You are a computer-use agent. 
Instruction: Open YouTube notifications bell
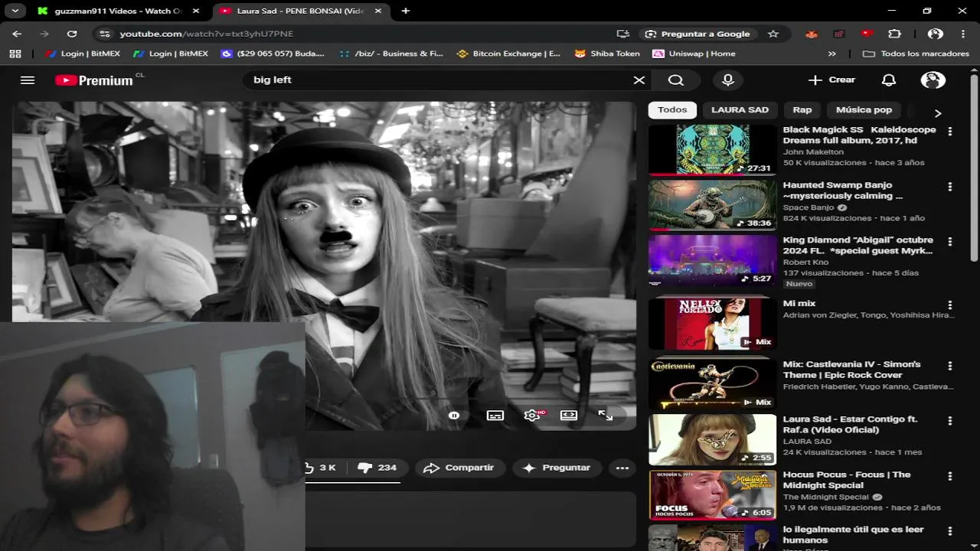[888, 80]
